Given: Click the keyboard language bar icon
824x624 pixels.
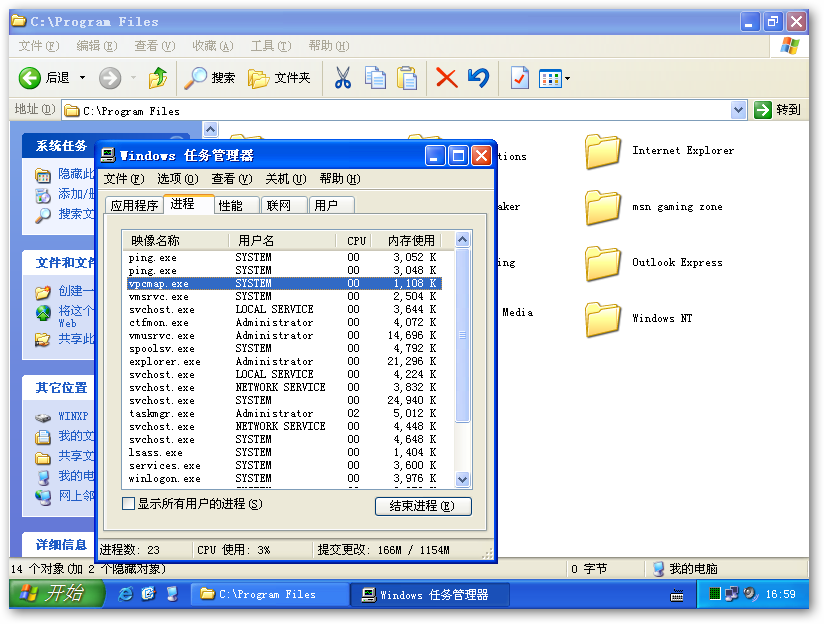Looking at the screenshot, I should [677, 595].
